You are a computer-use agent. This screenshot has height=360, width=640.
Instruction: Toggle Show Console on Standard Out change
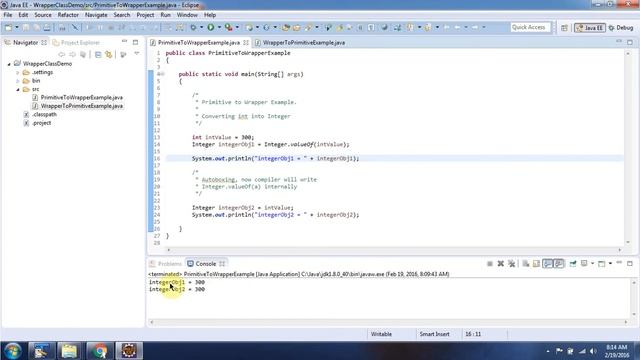(x=547, y=264)
